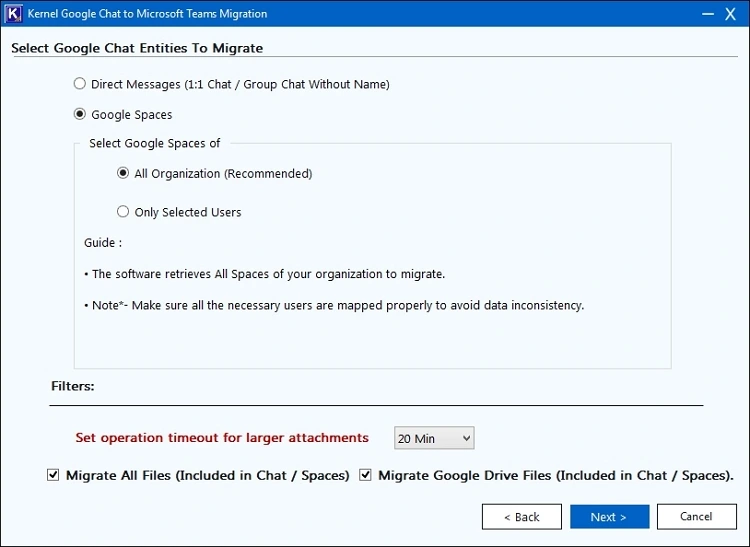The height and width of the screenshot is (547, 750).
Task: Click the Kernel app logo in title bar
Action: click(x=14, y=14)
